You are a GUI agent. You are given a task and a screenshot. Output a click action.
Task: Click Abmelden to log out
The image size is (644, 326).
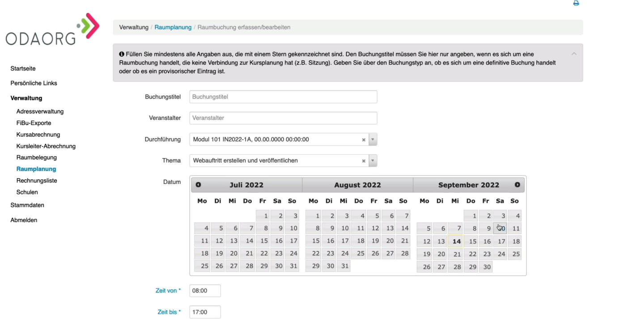[24, 220]
